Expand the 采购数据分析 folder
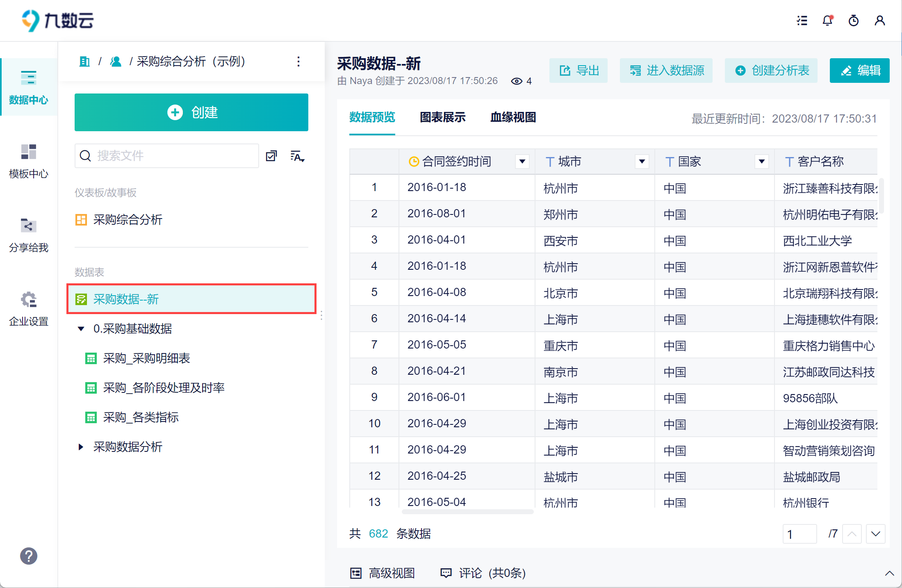The height and width of the screenshot is (588, 902). (x=81, y=447)
